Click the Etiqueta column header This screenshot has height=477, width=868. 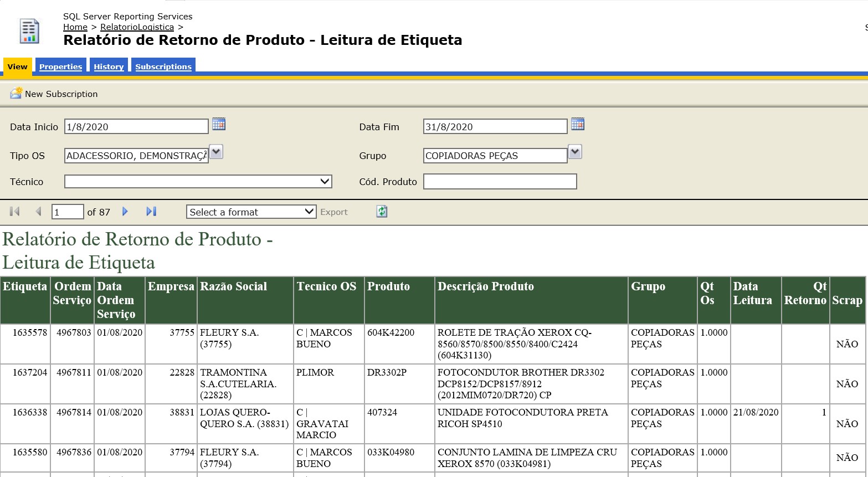point(25,300)
